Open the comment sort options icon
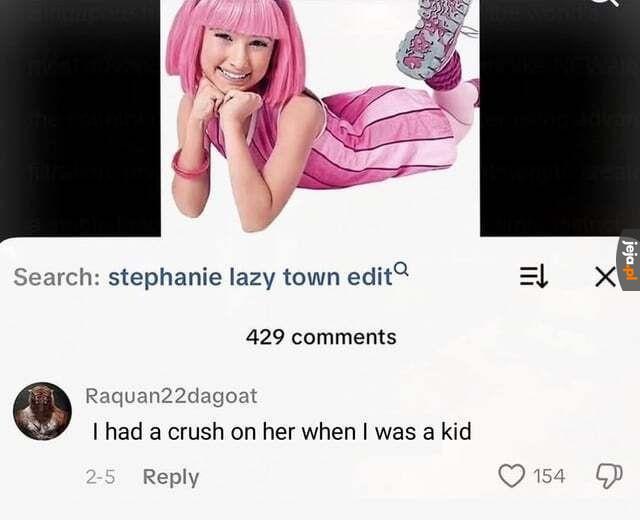640x520 pixels. (533, 277)
